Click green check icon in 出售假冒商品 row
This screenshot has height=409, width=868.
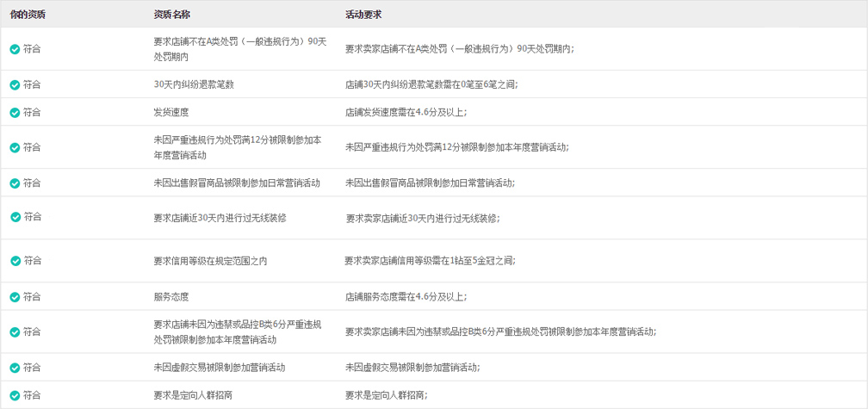15,183
